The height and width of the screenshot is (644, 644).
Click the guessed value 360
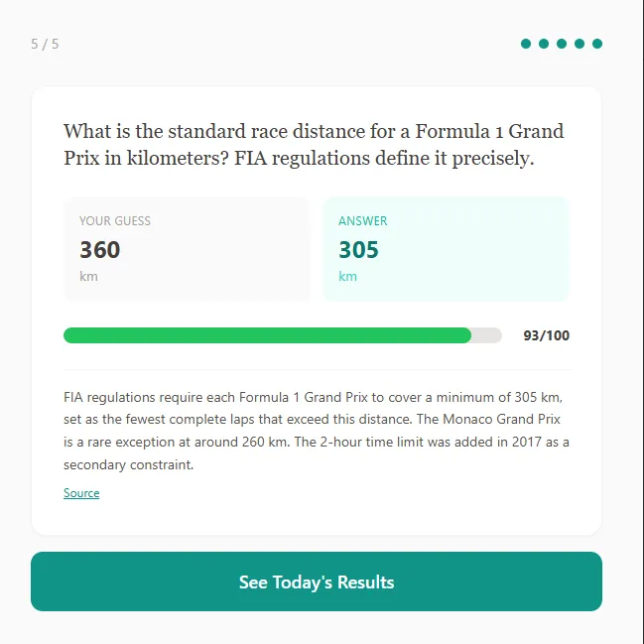pyautogui.click(x=100, y=249)
